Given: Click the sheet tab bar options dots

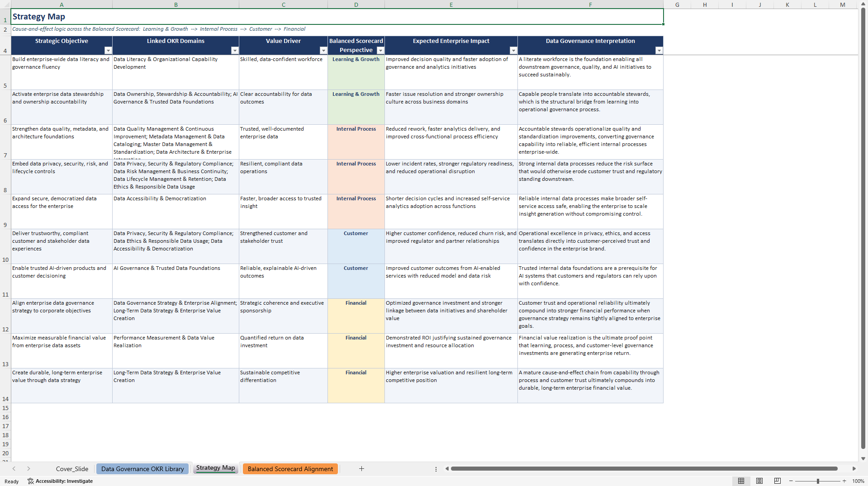Looking at the screenshot, I should pos(436,469).
